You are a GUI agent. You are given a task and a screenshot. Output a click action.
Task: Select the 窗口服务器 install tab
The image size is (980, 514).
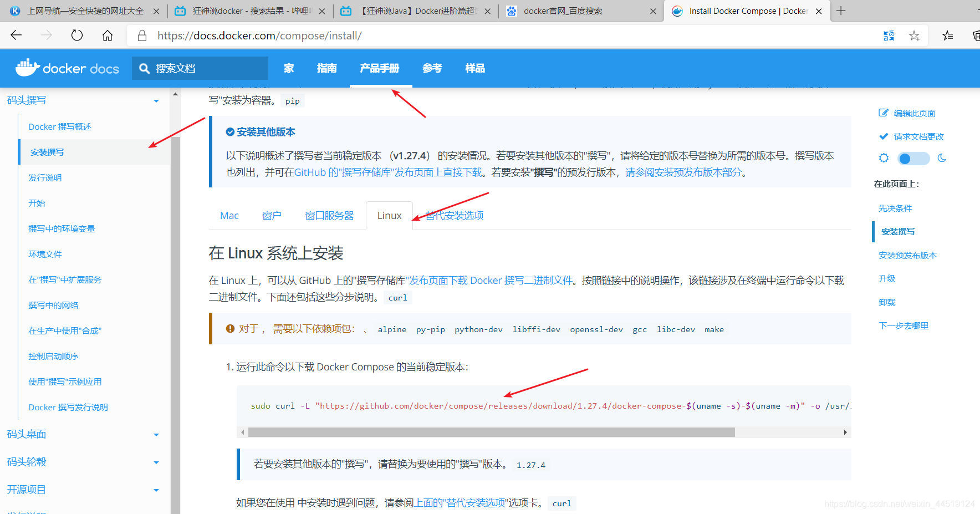coord(329,216)
